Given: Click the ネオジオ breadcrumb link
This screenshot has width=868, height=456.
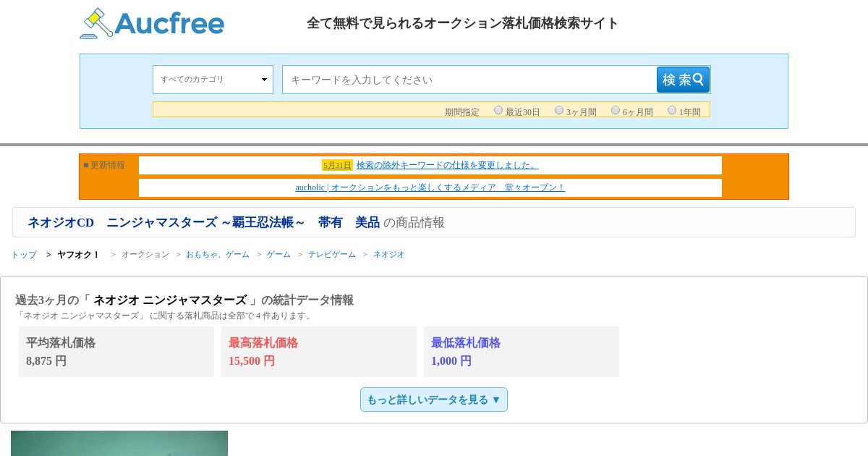Looking at the screenshot, I should (389, 255).
